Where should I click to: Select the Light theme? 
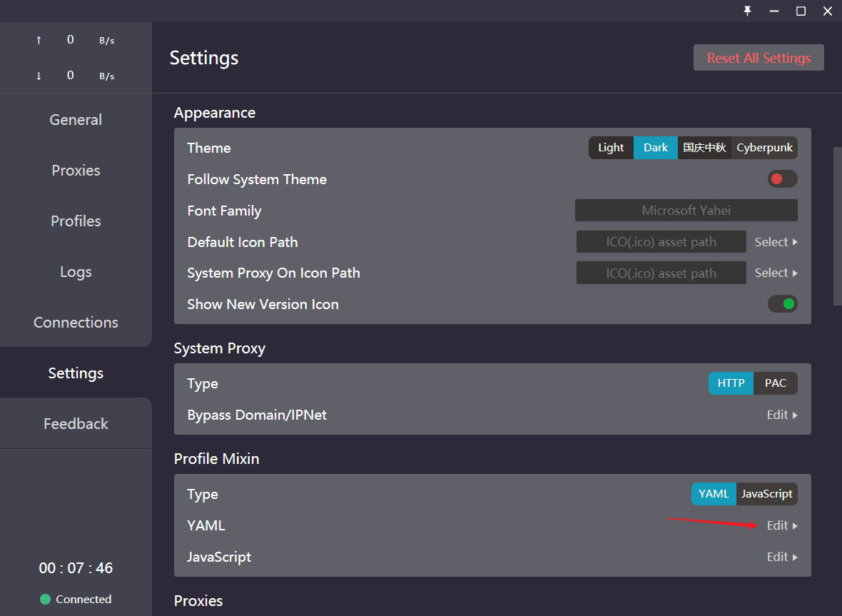(x=611, y=148)
